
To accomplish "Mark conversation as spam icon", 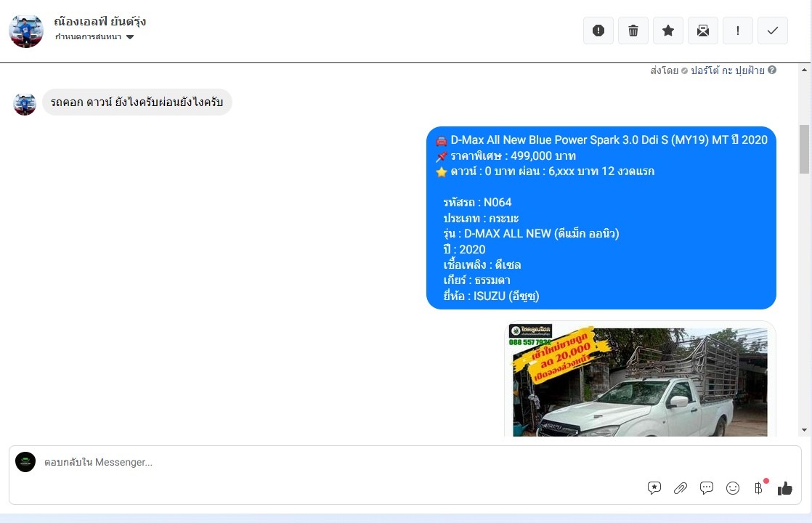I will [598, 31].
